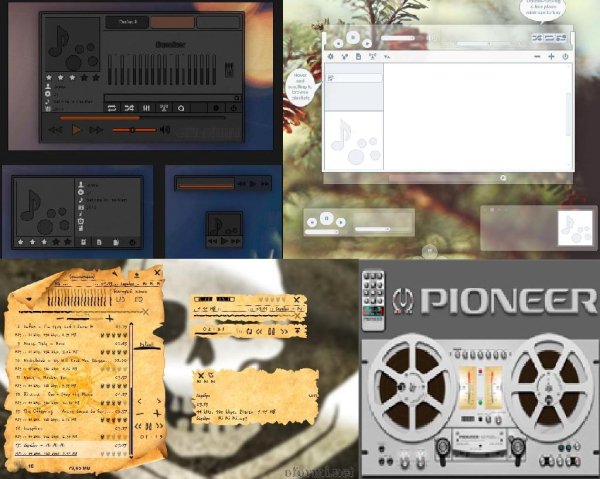600x479 pixels.
Task: Click the right angle arrow in the parchment side controls
Action: (x=158, y=401)
